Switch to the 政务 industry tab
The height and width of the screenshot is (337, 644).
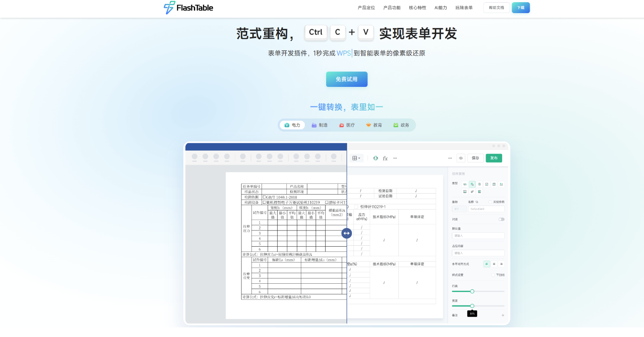point(401,125)
